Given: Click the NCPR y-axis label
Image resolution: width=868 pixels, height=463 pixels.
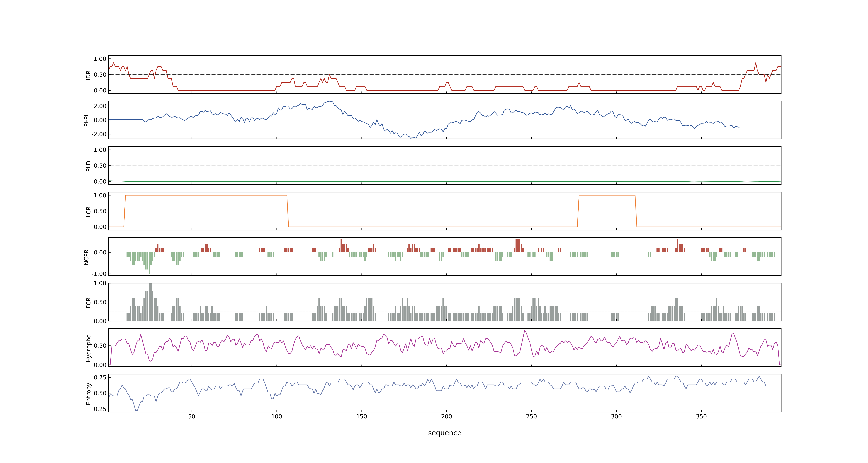Looking at the screenshot, I should (x=86, y=257).
